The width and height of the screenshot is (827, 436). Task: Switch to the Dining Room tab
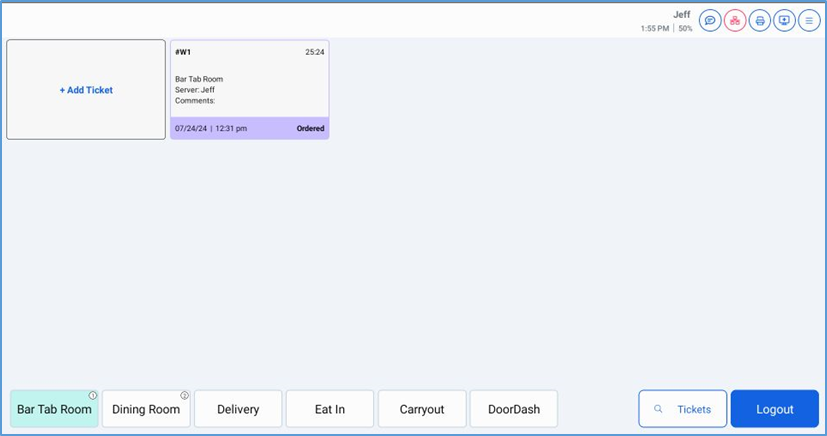pyautogui.click(x=146, y=409)
